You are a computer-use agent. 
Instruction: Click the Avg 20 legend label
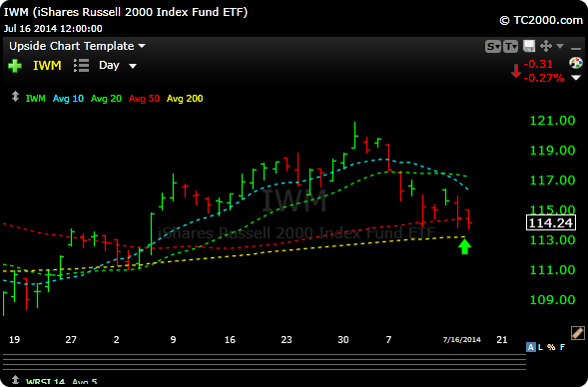(106, 99)
